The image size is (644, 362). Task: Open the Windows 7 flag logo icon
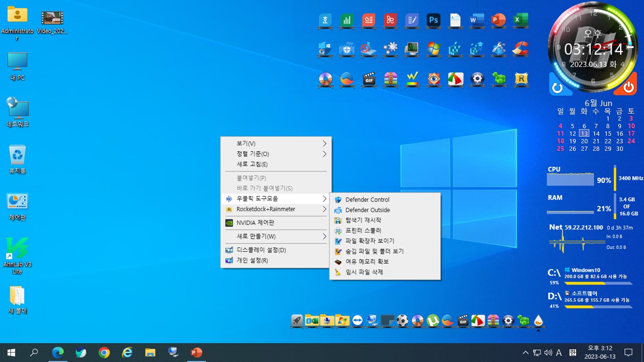[x=434, y=49]
